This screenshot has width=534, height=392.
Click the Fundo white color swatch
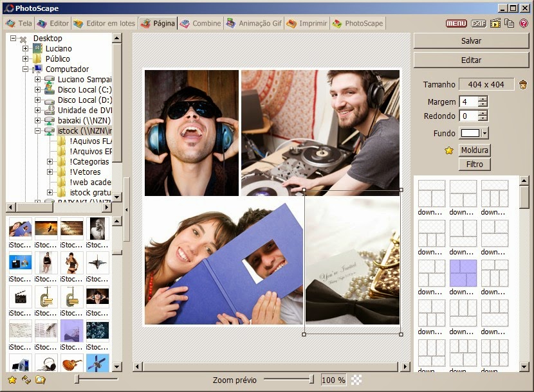(470, 133)
